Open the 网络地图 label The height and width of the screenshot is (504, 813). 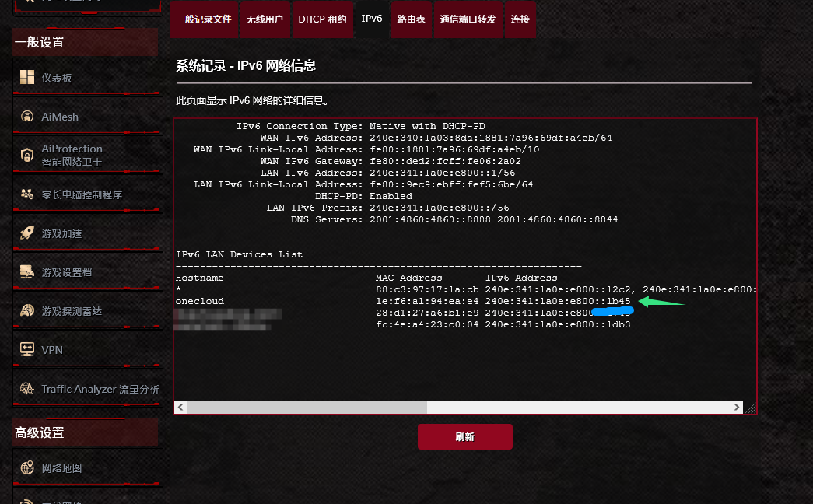pyautogui.click(x=61, y=468)
